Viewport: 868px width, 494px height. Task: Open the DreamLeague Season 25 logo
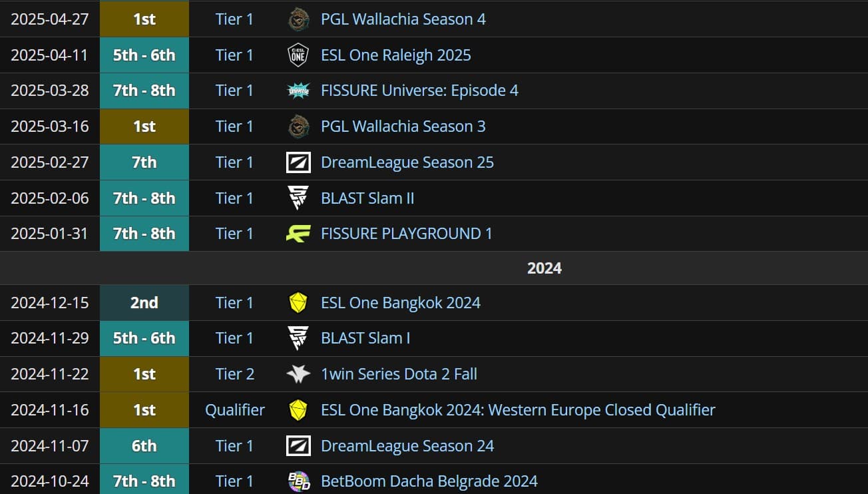point(298,162)
